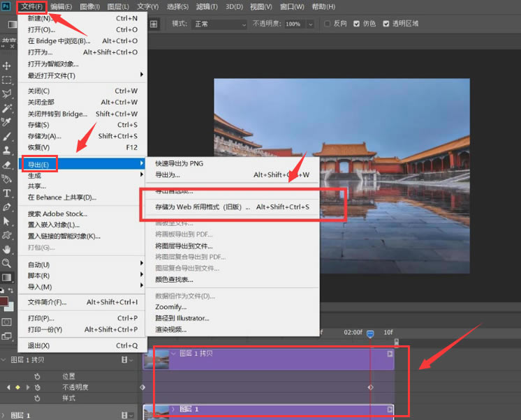Select the Pen tool
This screenshot has height=420, width=521.
coord(7,207)
